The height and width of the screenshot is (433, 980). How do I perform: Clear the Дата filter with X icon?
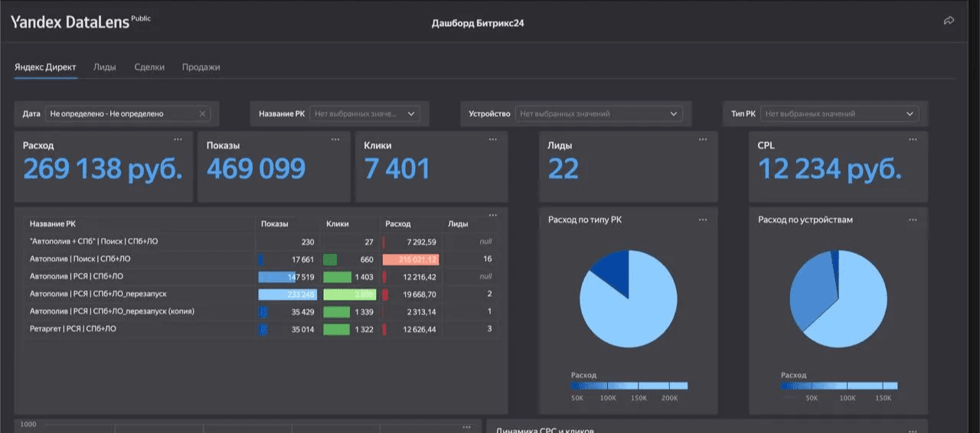[202, 113]
